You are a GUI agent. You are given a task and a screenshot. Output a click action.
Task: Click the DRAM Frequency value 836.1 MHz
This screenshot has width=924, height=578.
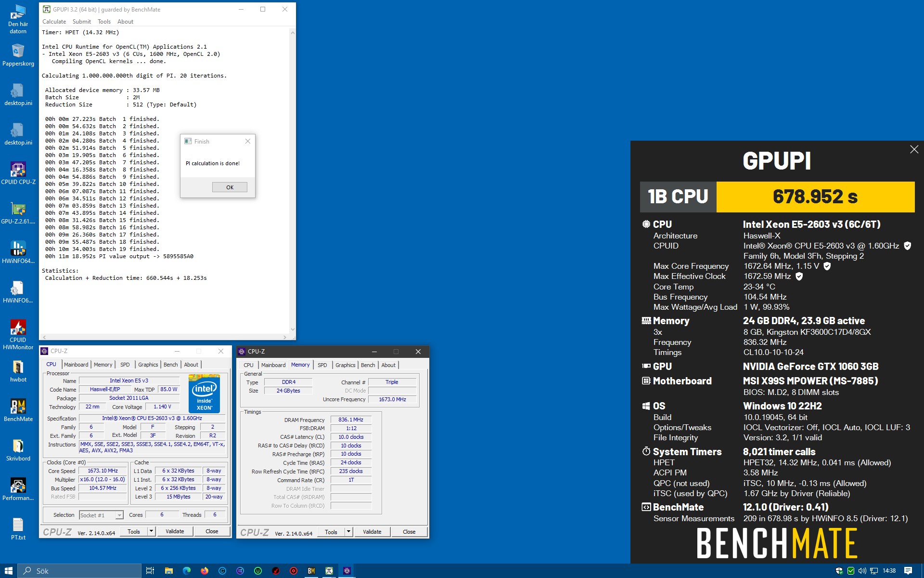click(x=350, y=420)
